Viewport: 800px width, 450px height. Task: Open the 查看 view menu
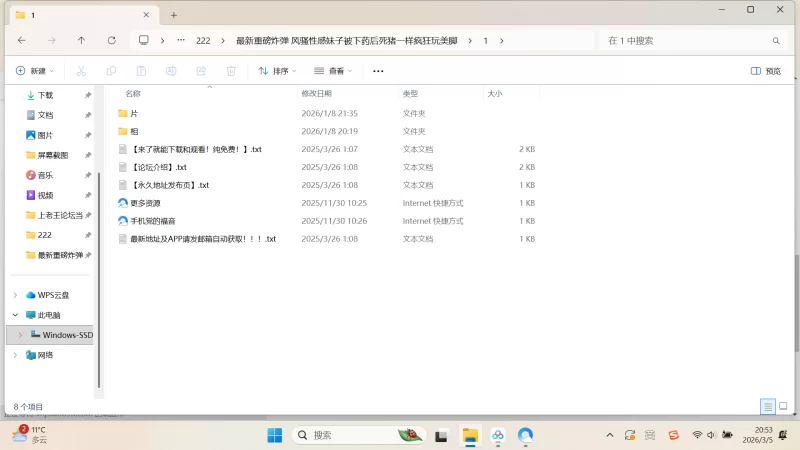click(334, 71)
